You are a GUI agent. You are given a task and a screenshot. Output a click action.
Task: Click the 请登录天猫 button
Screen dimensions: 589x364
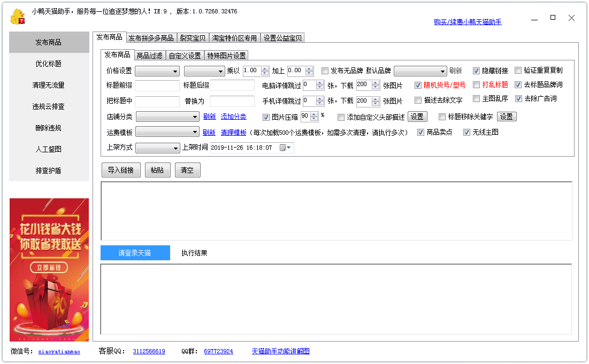tap(135, 253)
